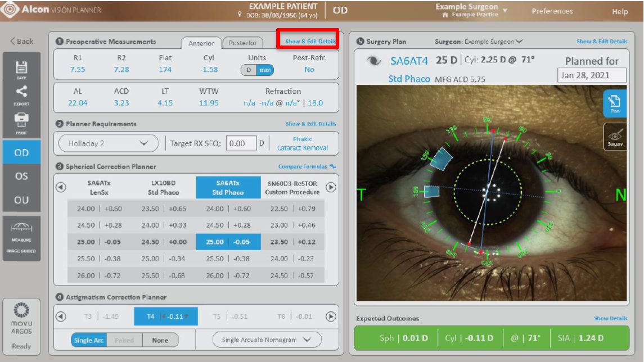Click Phakic Cataract Removal link
The height and width of the screenshot is (362, 644).
click(x=302, y=144)
